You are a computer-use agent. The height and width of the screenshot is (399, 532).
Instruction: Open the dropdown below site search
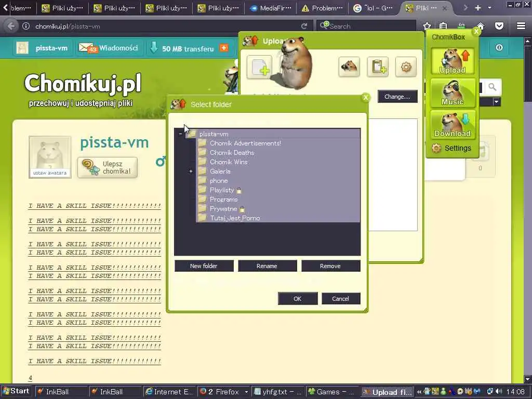[x=497, y=101]
